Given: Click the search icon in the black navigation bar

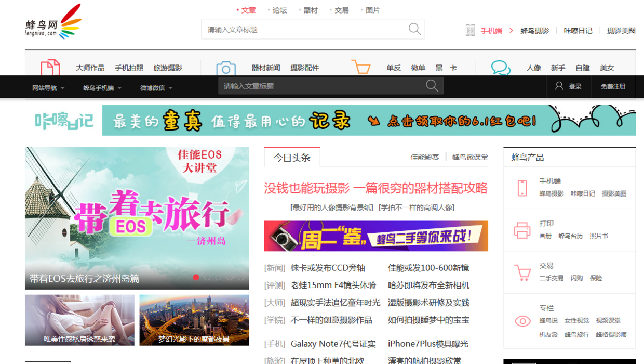Looking at the screenshot, I should (432, 85).
